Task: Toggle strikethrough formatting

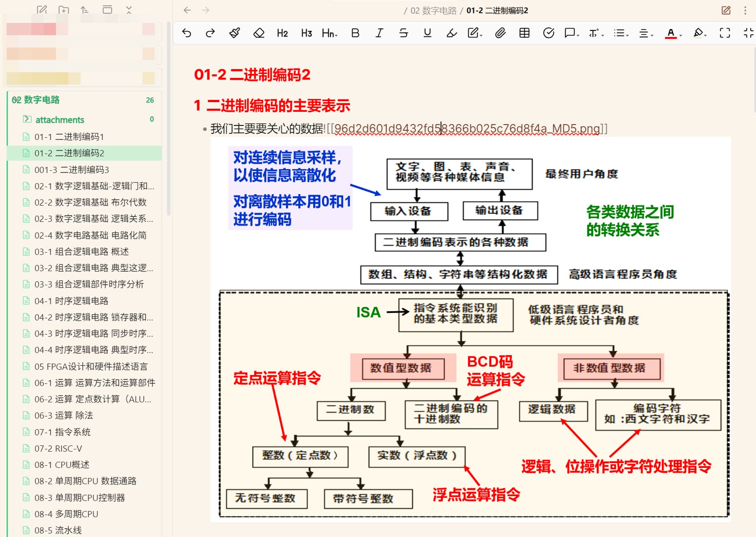Action: 403,33
